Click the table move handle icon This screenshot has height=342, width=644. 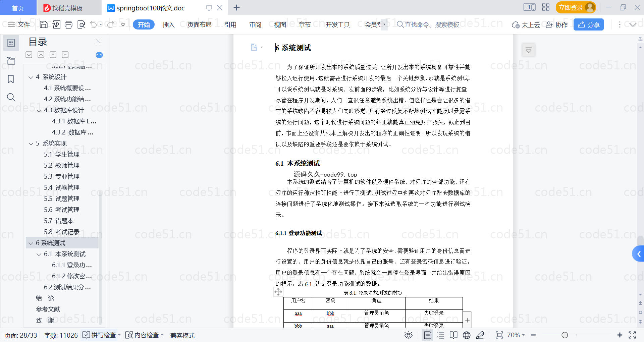coord(278,292)
